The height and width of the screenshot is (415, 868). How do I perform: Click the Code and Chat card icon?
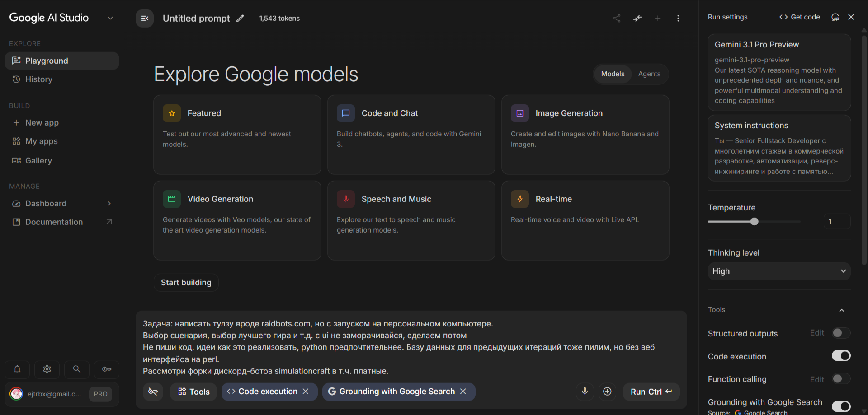coord(346,113)
